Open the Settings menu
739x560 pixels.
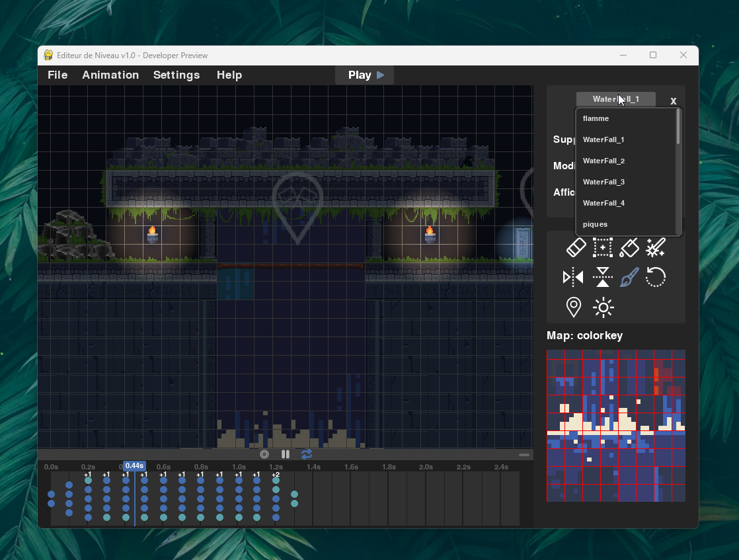(x=176, y=75)
